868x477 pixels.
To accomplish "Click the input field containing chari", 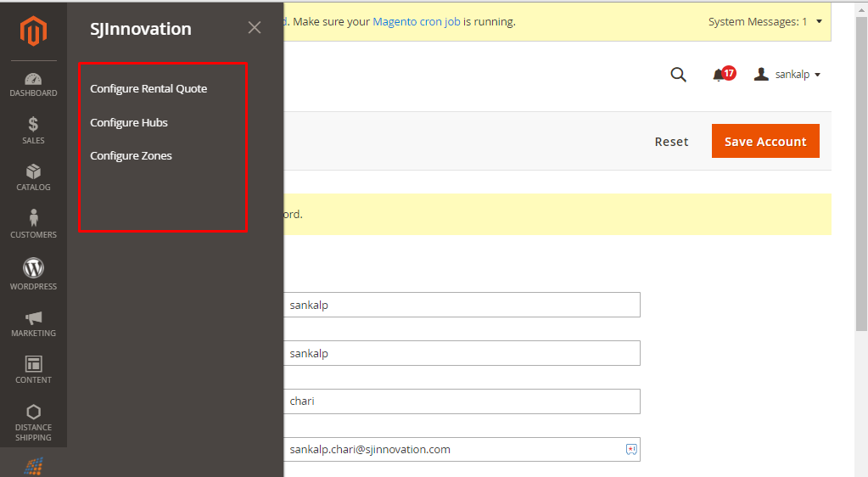I will pos(462,401).
